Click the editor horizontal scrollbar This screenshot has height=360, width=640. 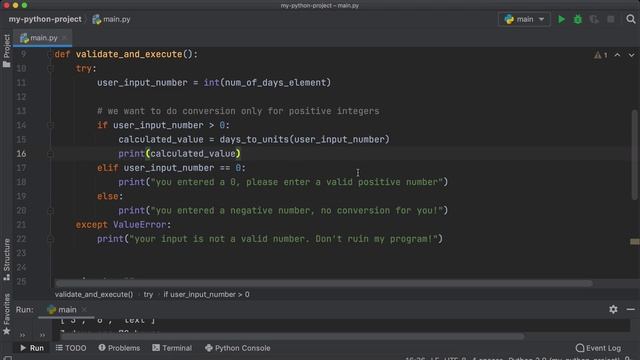point(324,283)
